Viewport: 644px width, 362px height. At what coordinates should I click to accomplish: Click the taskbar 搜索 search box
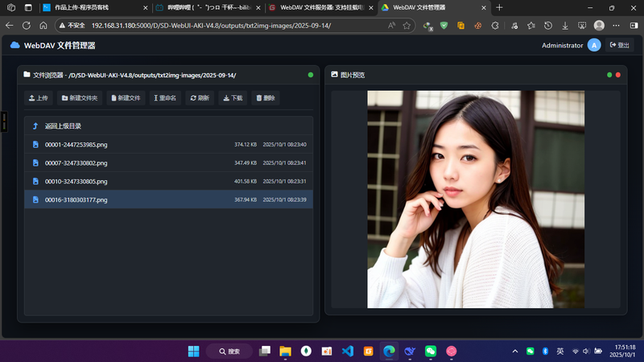click(x=229, y=352)
